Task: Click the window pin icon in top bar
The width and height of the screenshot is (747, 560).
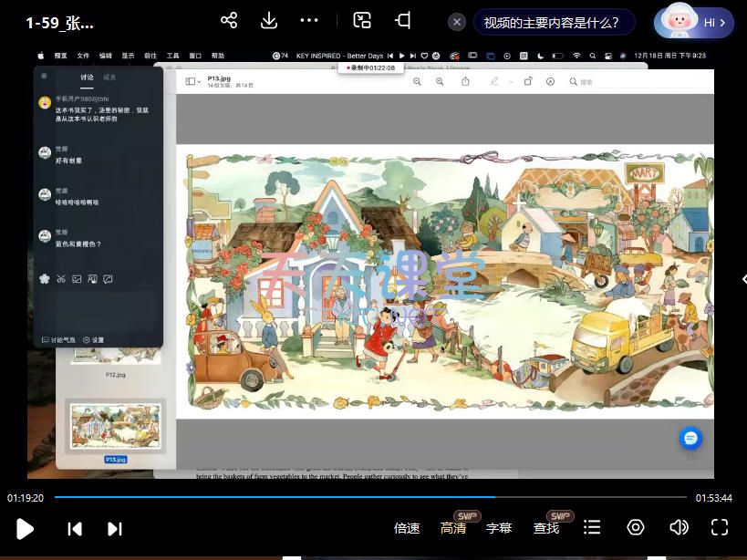Action: (x=403, y=21)
